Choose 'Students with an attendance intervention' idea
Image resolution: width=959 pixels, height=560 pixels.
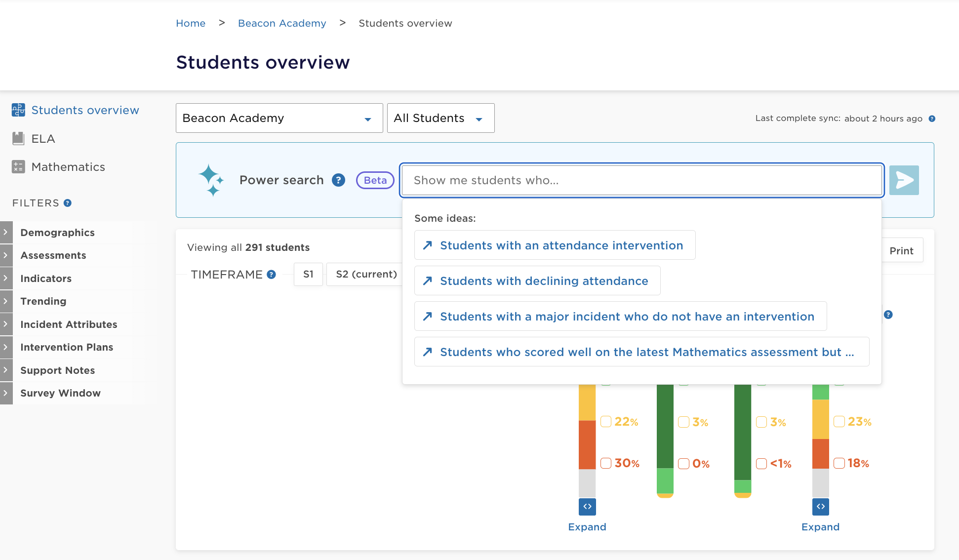pos(555,245)
